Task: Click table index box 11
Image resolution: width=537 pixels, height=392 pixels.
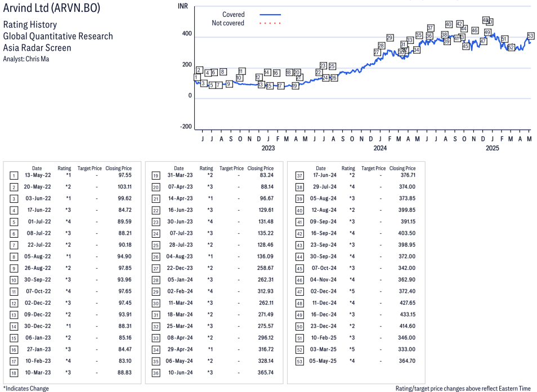Action: click(14, 292)
